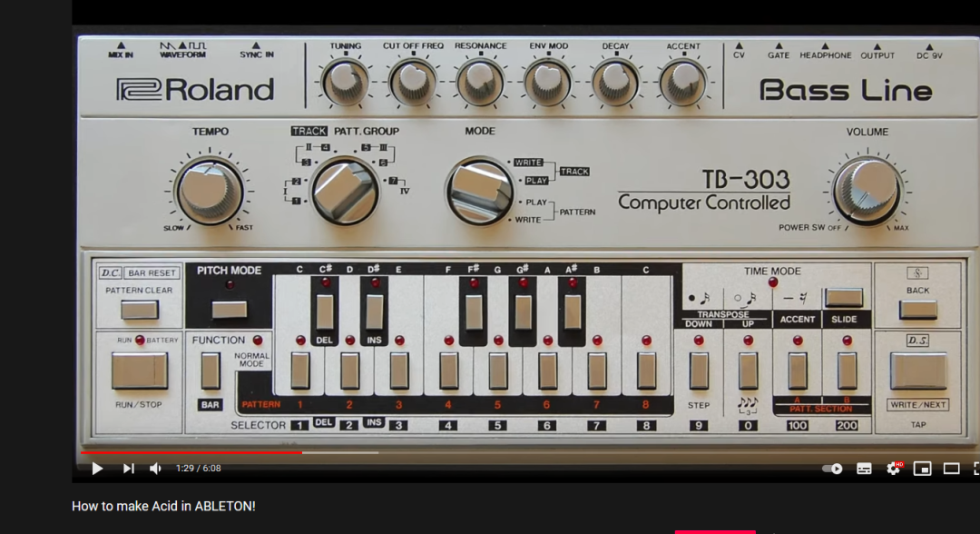Click the "DC 9V" label
This screenshot has height=534, width=980.
tap(929, 55)
